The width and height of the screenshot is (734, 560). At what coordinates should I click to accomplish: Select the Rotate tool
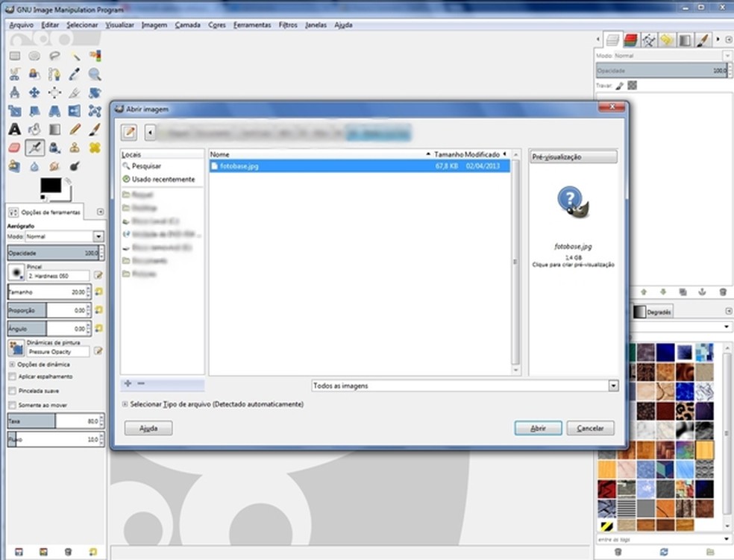click(x=95, y=92)
